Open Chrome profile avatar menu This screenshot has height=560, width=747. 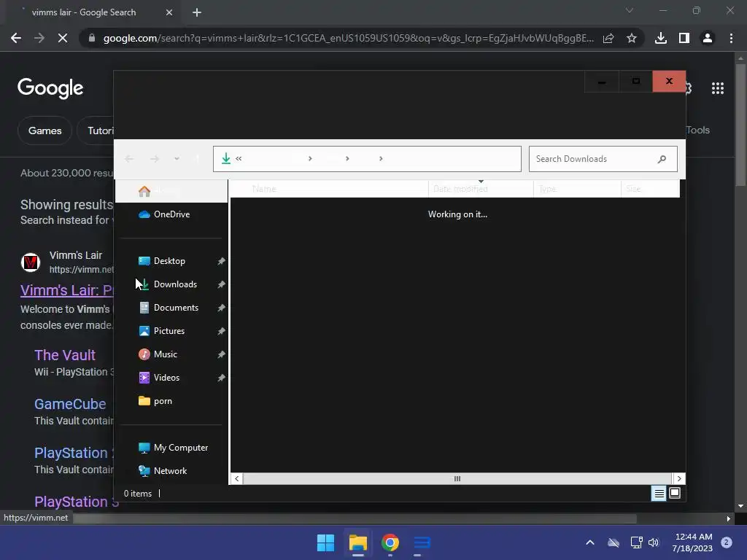click(x=708, y=38)
